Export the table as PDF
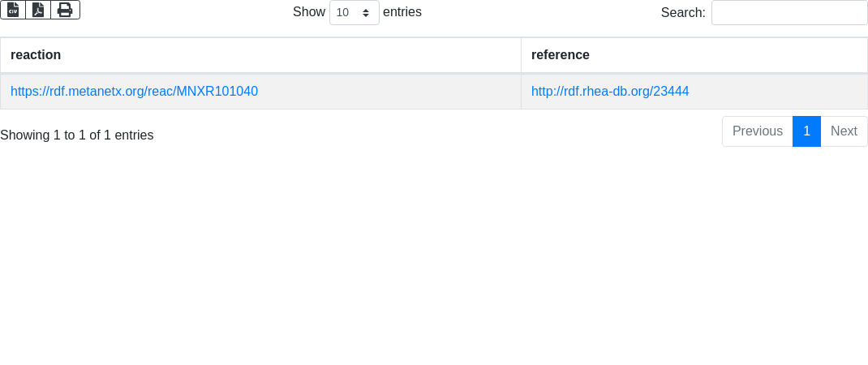 [38, 10]
